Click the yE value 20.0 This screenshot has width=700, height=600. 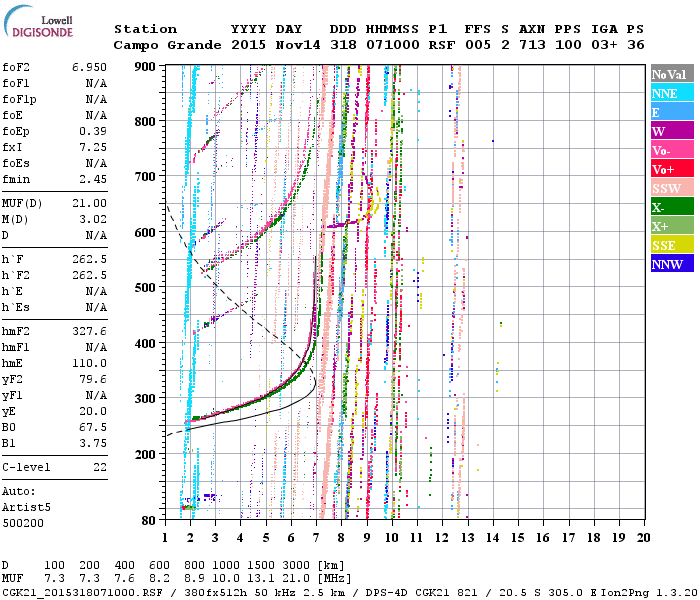(x=93, y=412)
